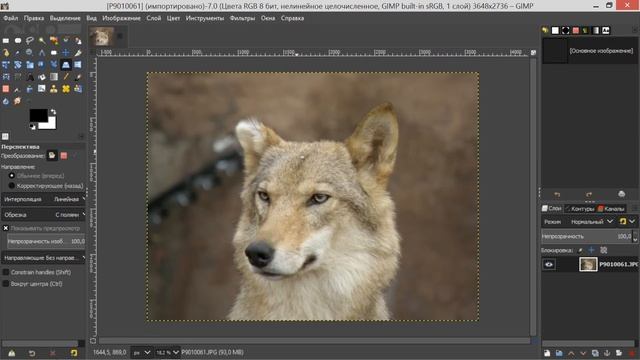Open the Изображение menu
Screen dimensions: 640x360
pyautogui.click(x=121, y=18)
